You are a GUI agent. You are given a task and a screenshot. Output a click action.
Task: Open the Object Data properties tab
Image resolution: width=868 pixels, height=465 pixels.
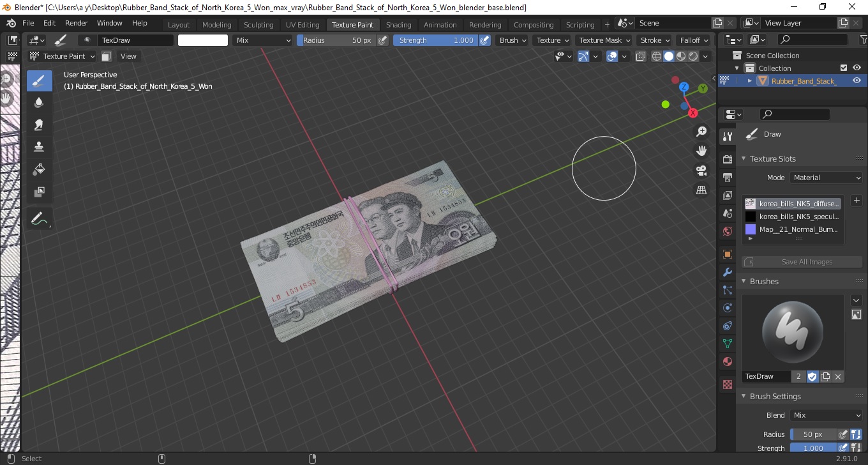pyautogui.click(x=727, y=344)
